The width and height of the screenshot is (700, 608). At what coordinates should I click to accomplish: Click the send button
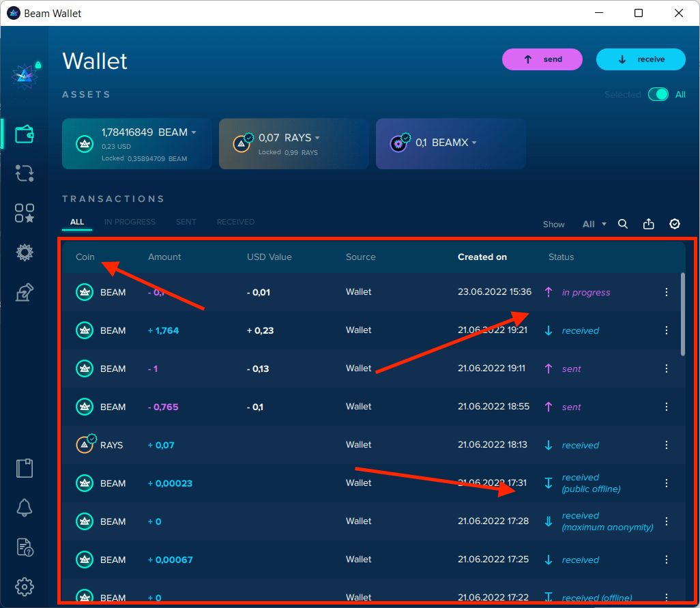(542, 59)
